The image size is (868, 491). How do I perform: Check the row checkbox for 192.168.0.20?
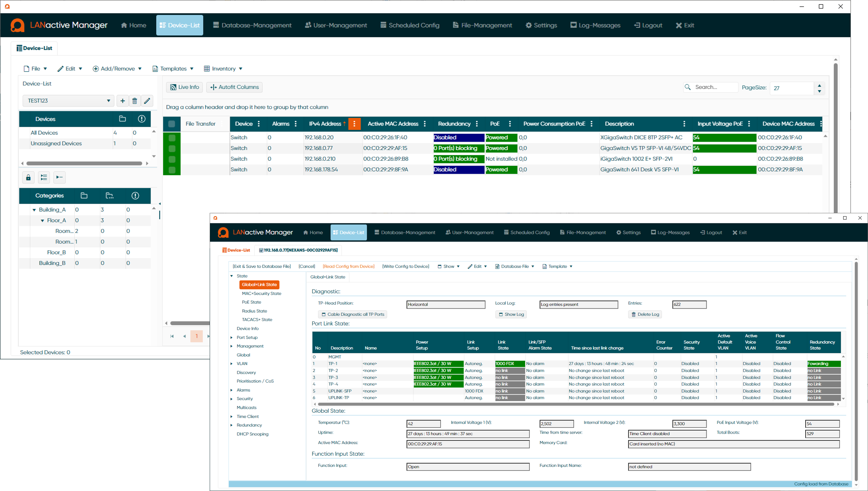coord(172,138)
